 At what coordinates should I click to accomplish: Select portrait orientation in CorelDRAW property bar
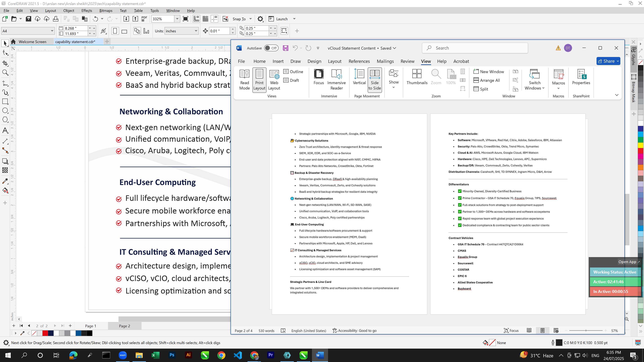[115, 31]
